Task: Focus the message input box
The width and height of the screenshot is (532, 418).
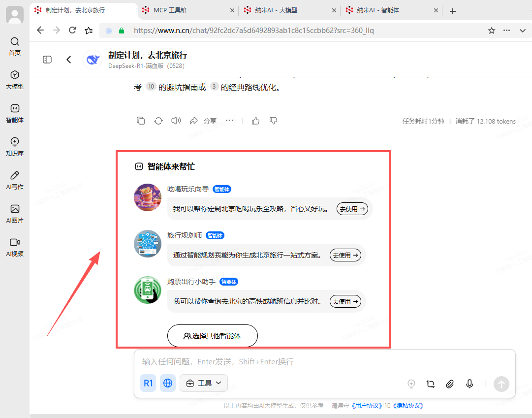Action: pos(324,362)
